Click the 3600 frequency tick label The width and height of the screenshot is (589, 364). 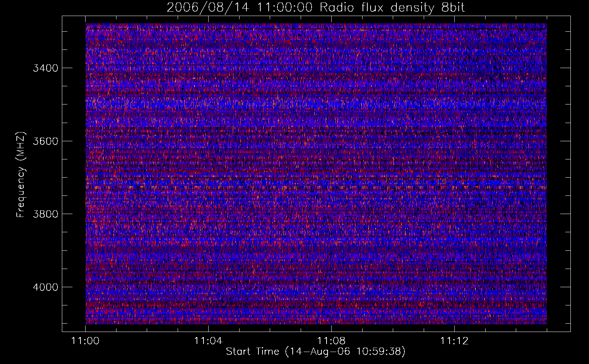(x=46, y=141)
